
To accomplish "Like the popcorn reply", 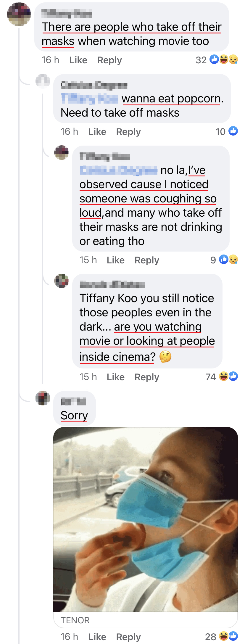I will (x=97, y=132).
